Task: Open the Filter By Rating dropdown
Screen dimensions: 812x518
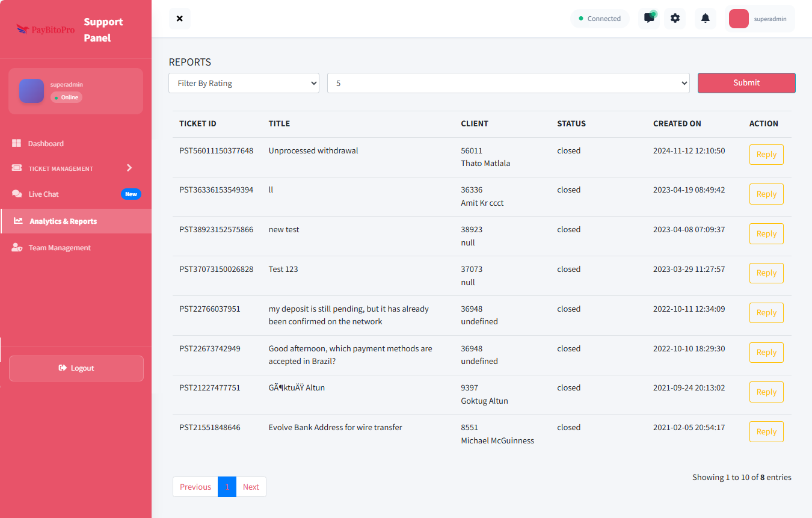Action: click(244, 83)
